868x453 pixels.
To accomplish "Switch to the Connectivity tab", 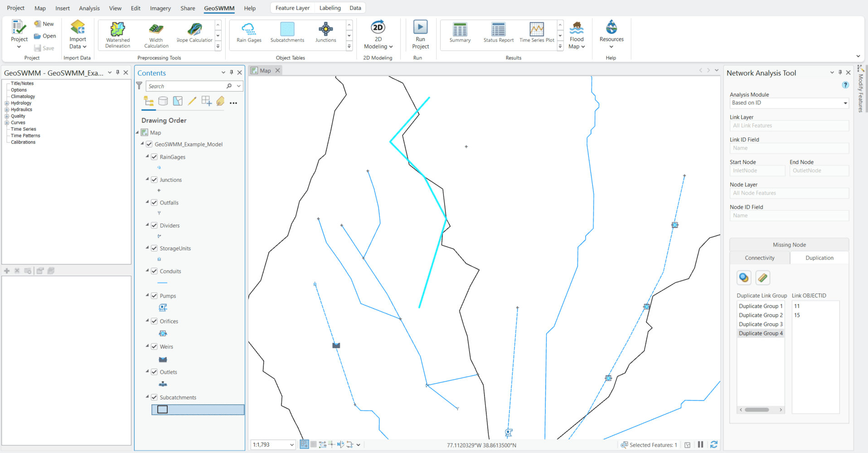I will (759, 258).
